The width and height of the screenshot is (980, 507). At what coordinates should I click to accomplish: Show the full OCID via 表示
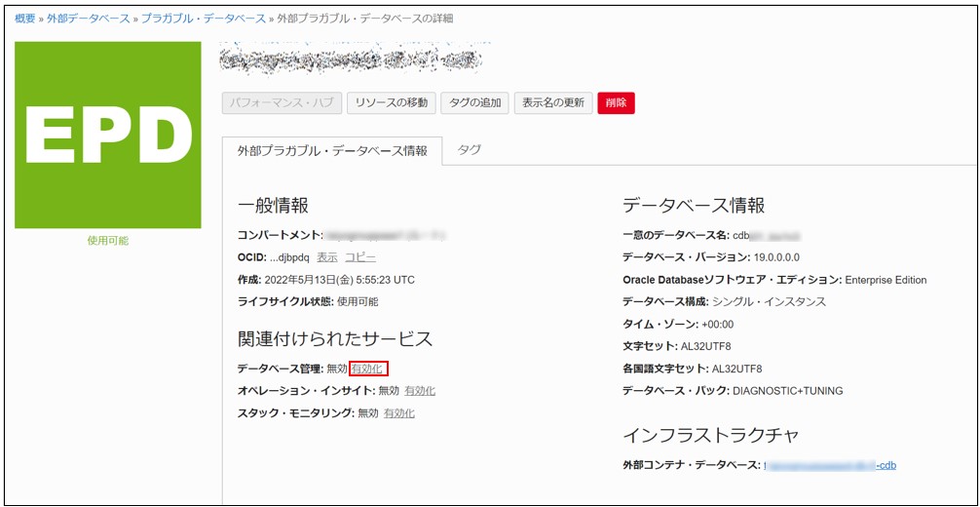tap(327, 256)
